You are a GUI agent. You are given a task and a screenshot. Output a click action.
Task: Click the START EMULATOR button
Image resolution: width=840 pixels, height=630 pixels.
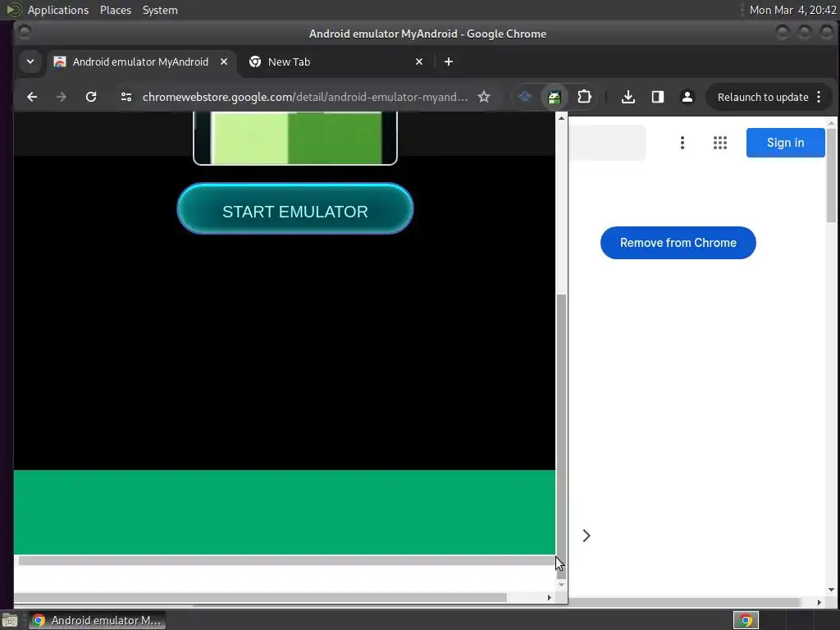click(x=294, y=209)
